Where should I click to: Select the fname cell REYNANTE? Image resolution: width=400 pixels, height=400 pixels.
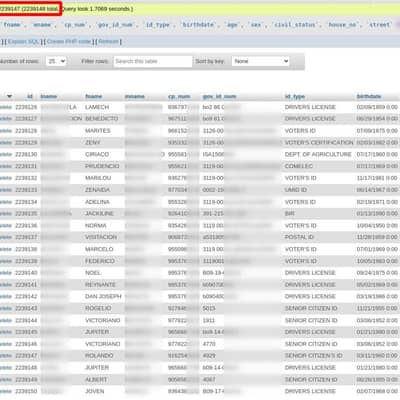click(x=100, y=285)
